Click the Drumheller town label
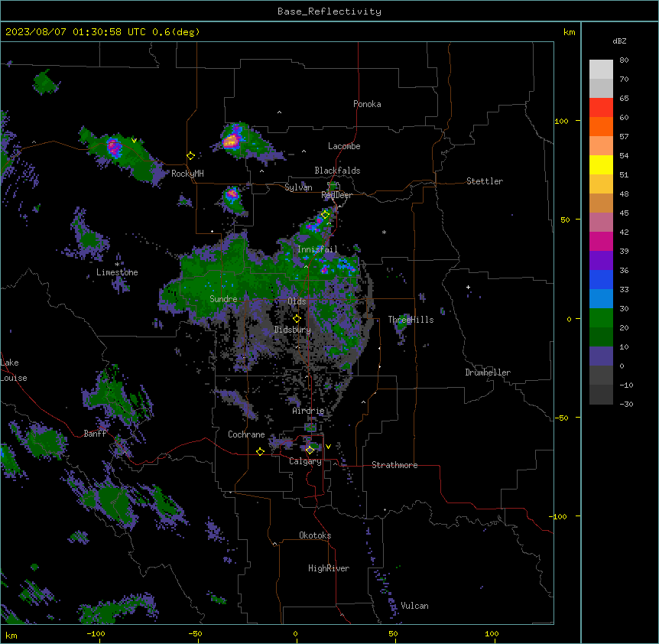The width and height of the screenshot is (659, 644). point(488,372)
